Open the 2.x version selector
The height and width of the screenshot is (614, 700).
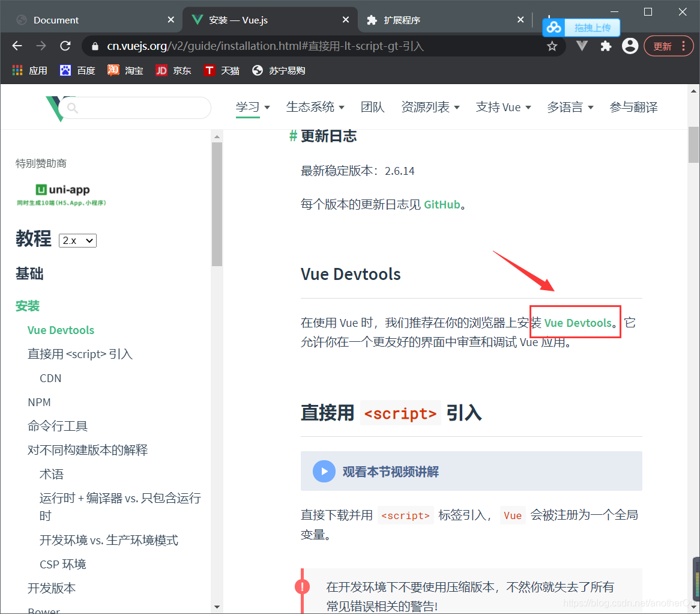(77, 240)
